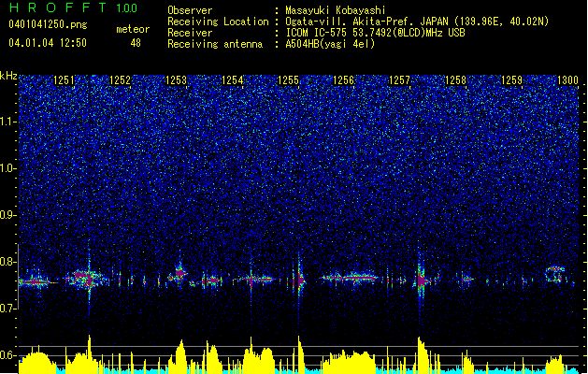Click the 1258 time marker
Viewport: 588px width, 374px height.
(455, 80)
